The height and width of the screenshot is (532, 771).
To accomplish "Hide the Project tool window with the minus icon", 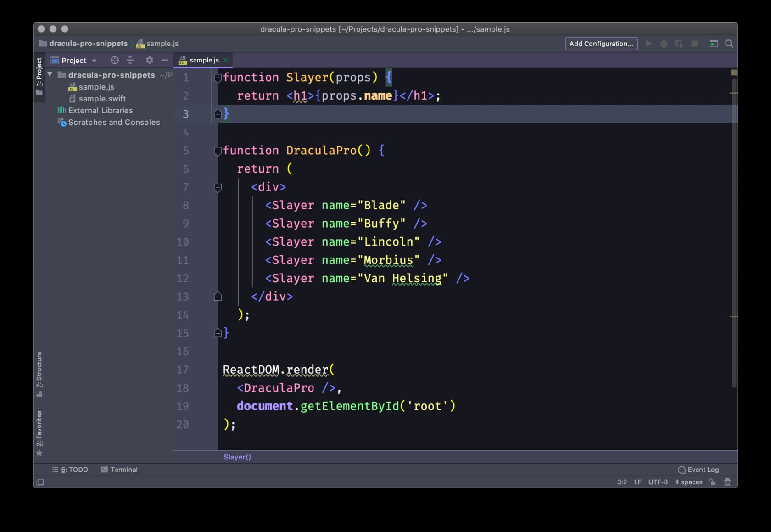I will (165, 60).
